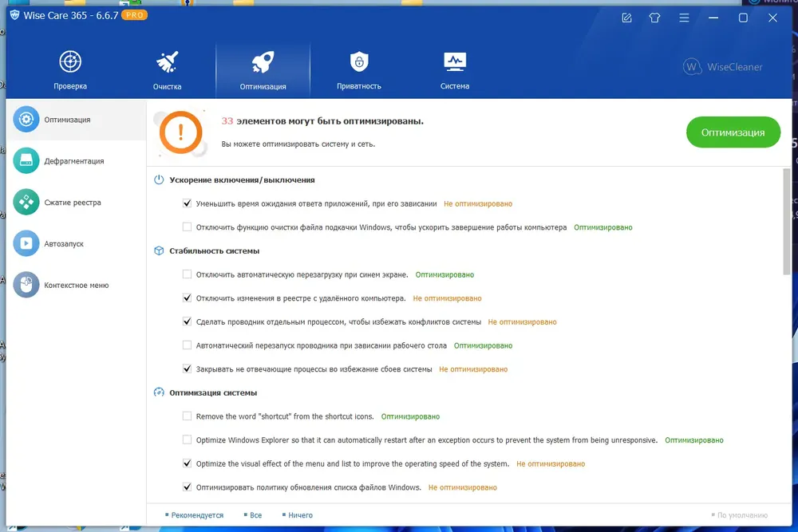Select the Приватность shield icon
Image resolution: width=798 pixels, height=532 pixels.
click(359, 62)
